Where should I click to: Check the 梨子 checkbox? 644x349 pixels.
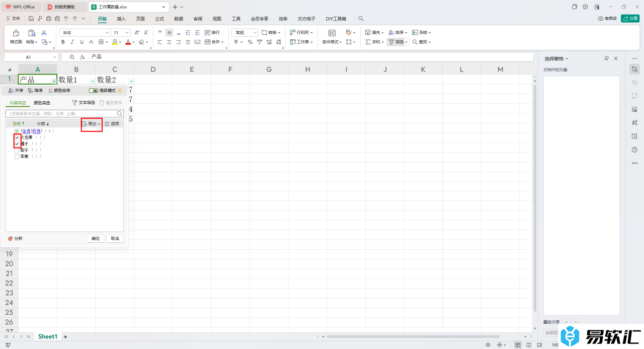click(x=17, y=150)
